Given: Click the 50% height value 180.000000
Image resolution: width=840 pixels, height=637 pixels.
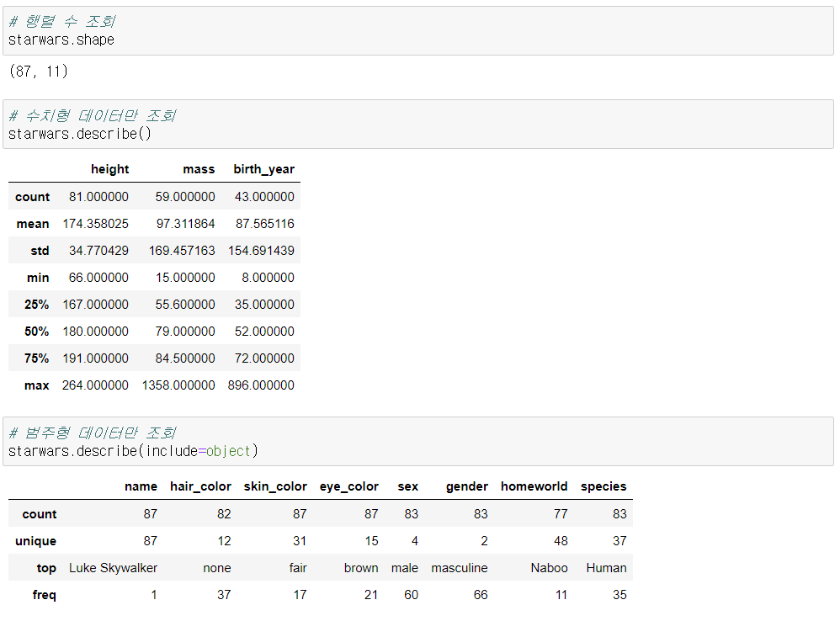Looking at the screenshot, I should pyautogui.click(x=95, y=331).
